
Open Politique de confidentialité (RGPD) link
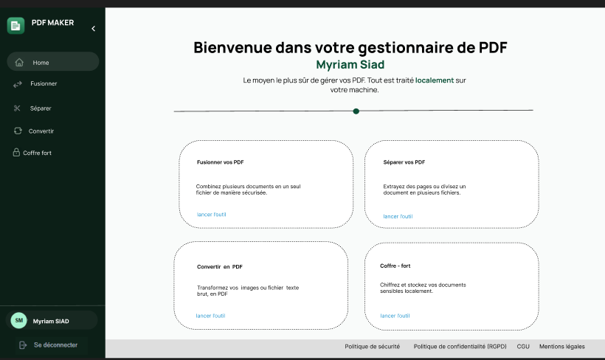tap(460, 346)
